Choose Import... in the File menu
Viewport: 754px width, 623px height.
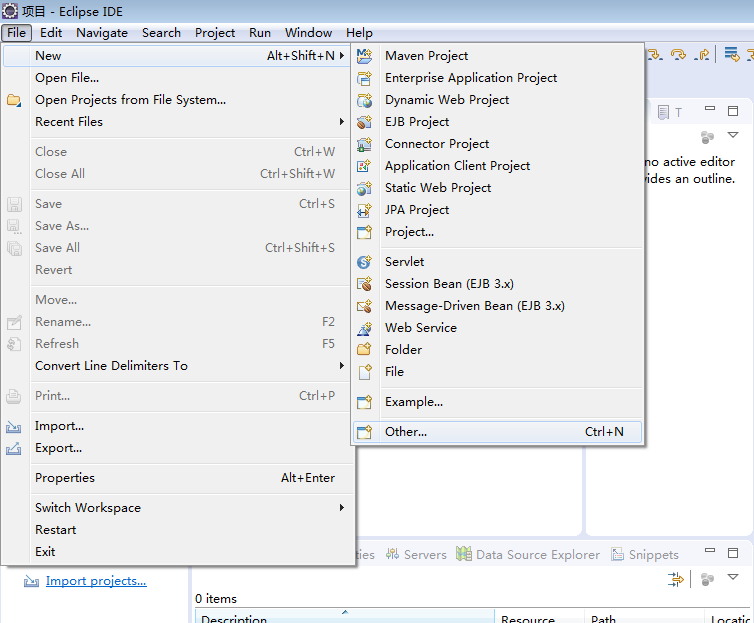176,426
